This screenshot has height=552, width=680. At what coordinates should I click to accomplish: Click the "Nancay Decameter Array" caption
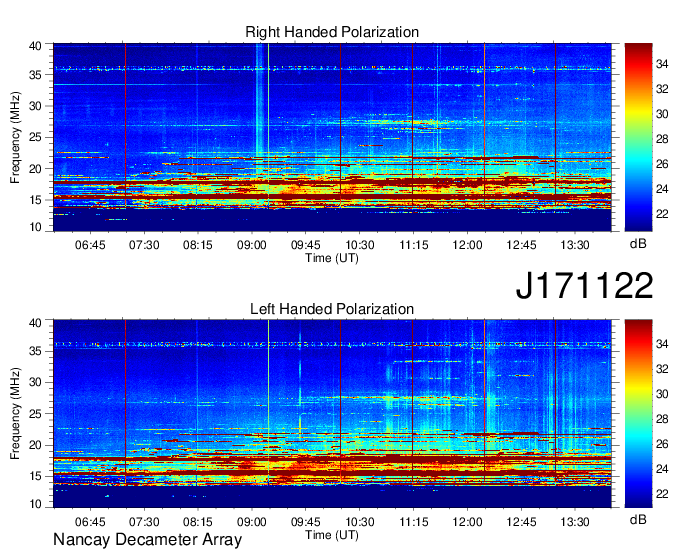coord(147,539)
